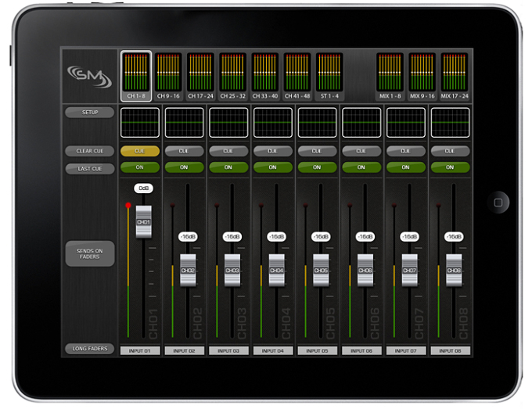Select the INPUT 08 channel name label

[x=450, y=350]
